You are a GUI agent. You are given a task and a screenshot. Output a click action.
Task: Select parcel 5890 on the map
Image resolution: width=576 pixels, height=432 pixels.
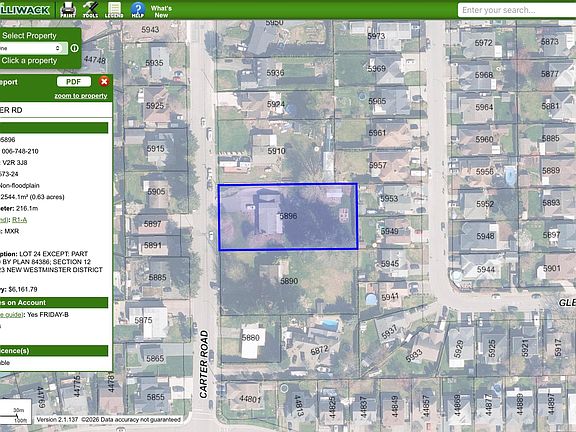(289, 281)
